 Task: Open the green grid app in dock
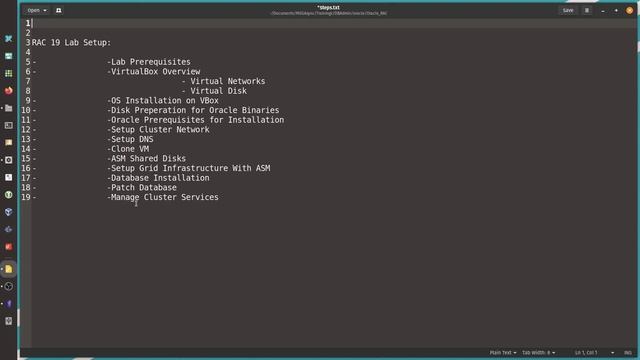click(x=9, y=73)
